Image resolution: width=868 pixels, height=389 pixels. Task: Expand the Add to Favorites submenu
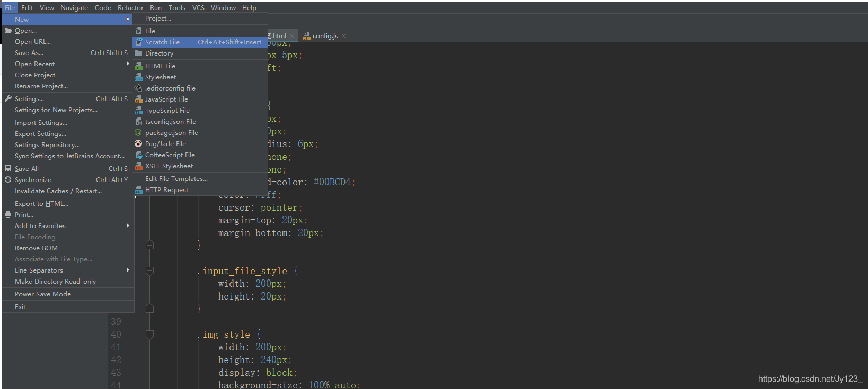pyautogui.click(x=128, y=225)
